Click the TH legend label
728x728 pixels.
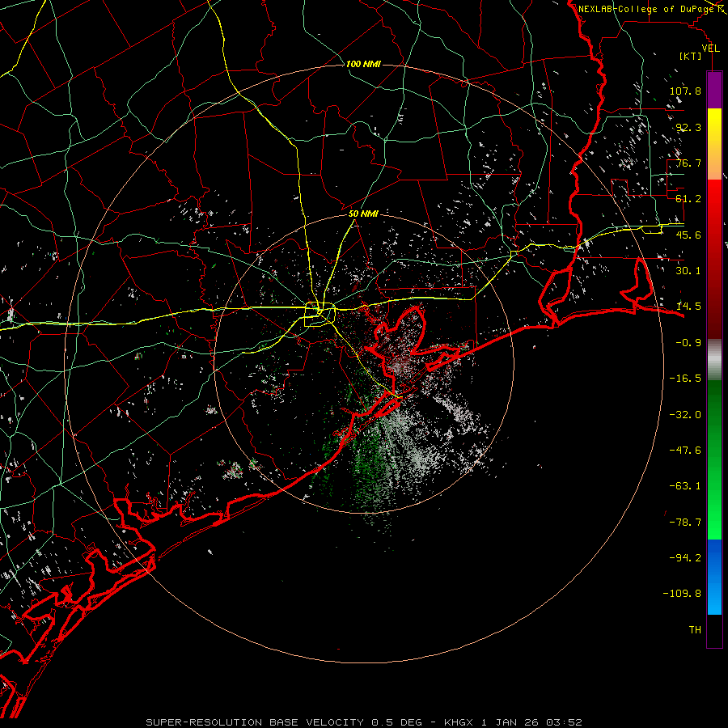coord(695,630)
